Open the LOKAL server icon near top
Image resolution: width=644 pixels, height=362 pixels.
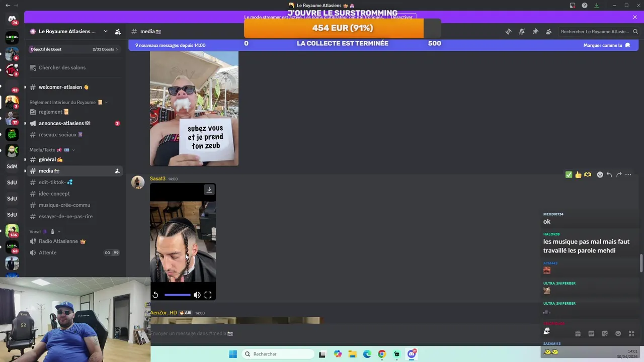tap(12, 38)
